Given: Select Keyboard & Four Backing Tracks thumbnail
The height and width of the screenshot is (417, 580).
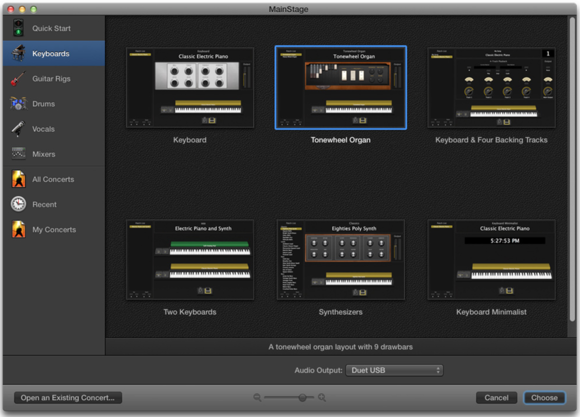Looking at the screenshot, I should 491,88.
